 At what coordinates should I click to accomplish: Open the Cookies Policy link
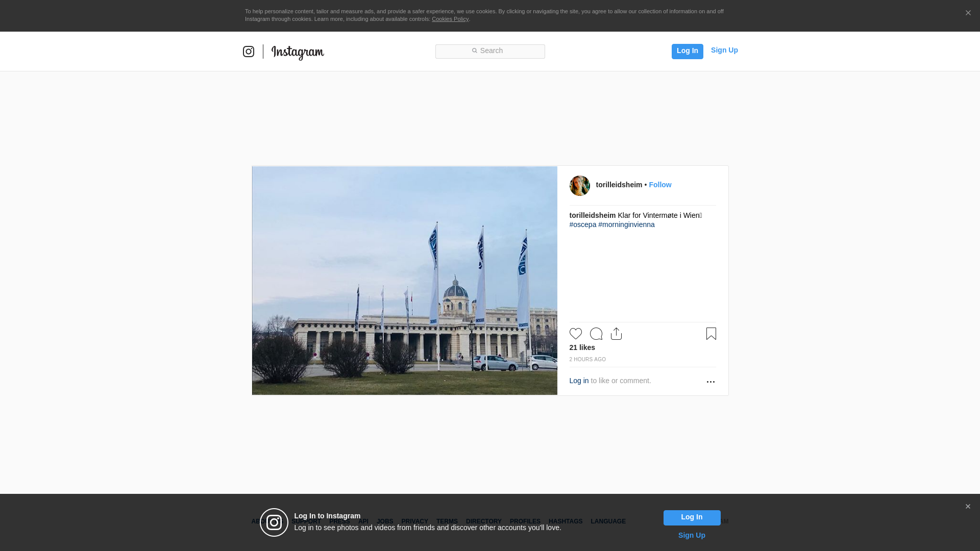pyautogui.click(x=450, y=19)
